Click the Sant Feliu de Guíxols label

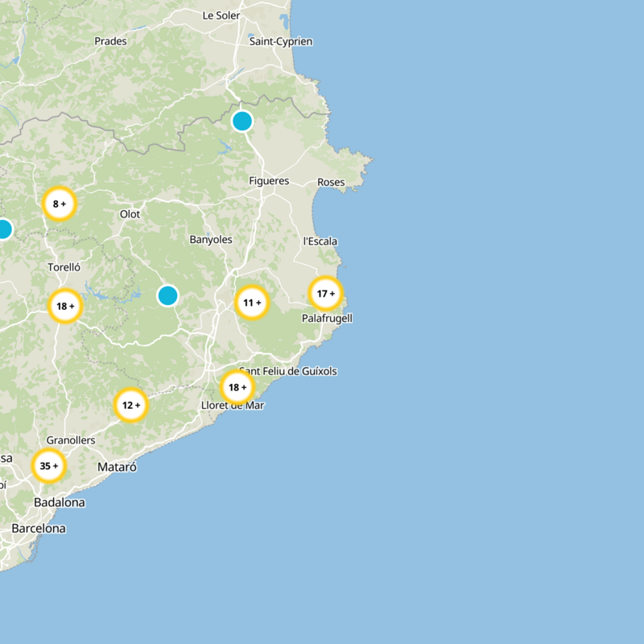pos(288,371)
